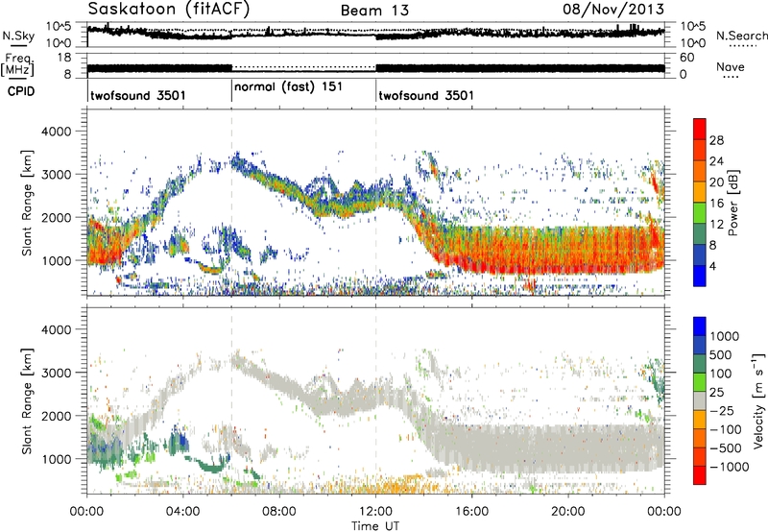Select the "Beam 13" heading
Viewport: 768px width, 532px height.
374,11
